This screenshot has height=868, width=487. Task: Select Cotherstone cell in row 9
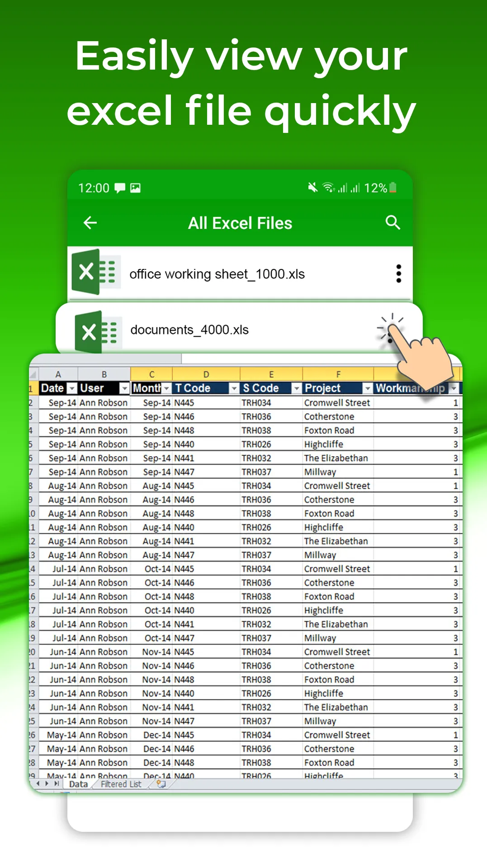(x=338, y=500)
